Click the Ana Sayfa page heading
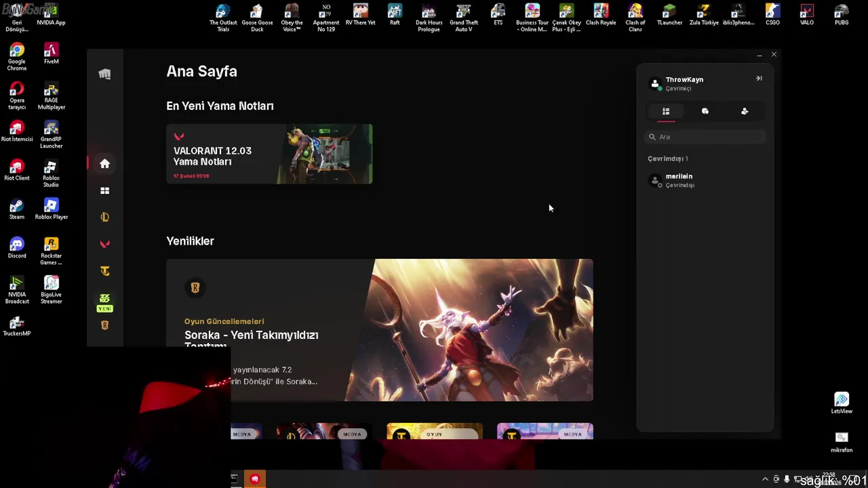868x488 pixels. tap(201, 71)
